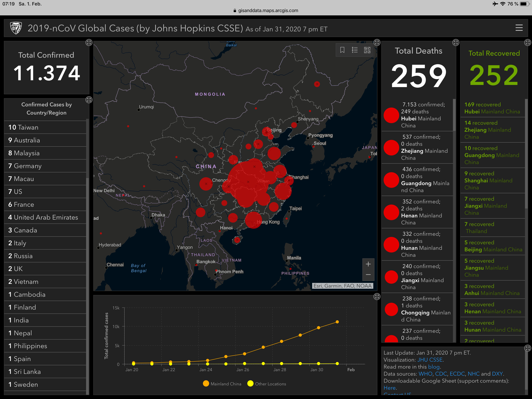Open the WHO data source link
The image size is (532, 399).
425,374
